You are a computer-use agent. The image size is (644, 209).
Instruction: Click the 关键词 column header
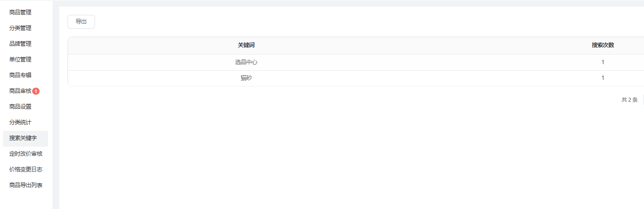[246, 45]
